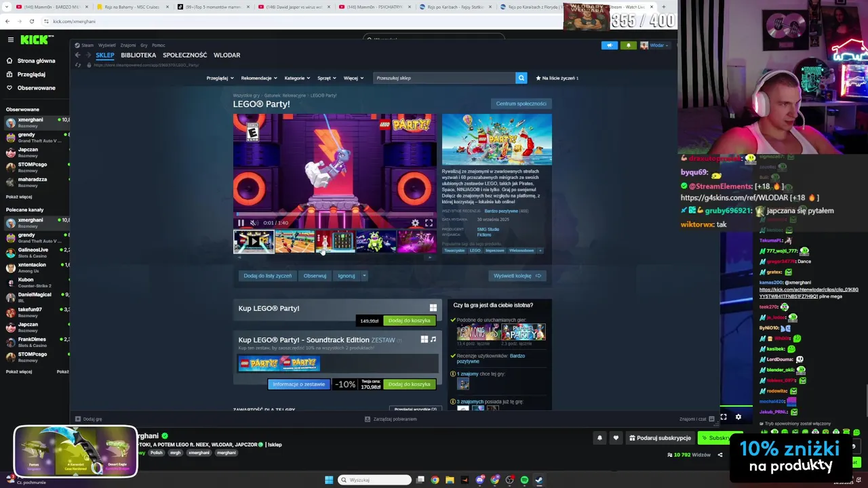Click the Obserwuj button
Image resolution: width=868 pixels, height=488 pixels.
click(315, 276)
